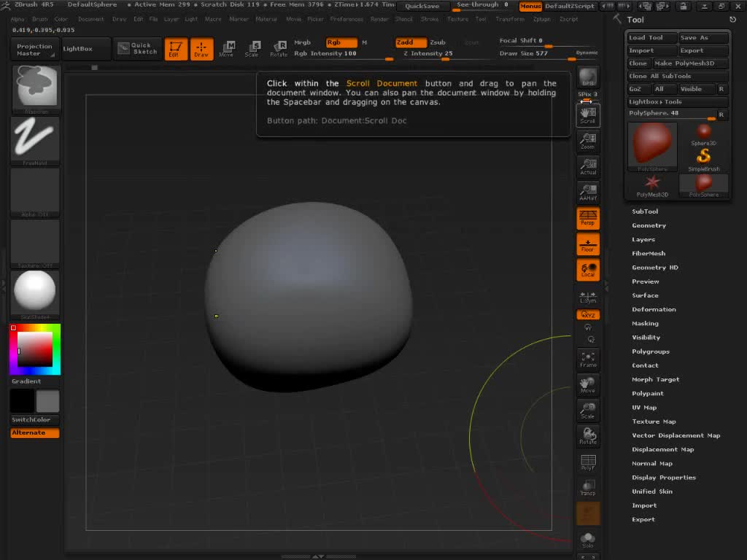Toggle the M material mode
Screen dimensions: 747x560
(365, 42)
